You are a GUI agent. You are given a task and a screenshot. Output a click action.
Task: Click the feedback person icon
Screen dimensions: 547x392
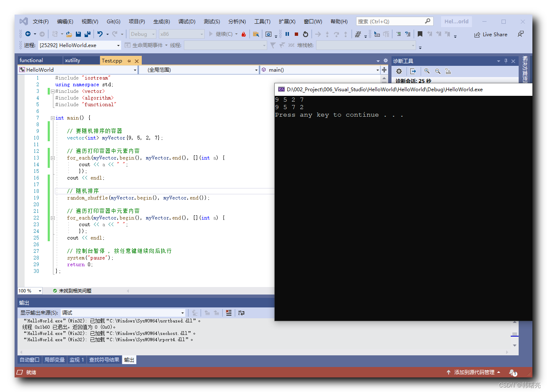521,34
